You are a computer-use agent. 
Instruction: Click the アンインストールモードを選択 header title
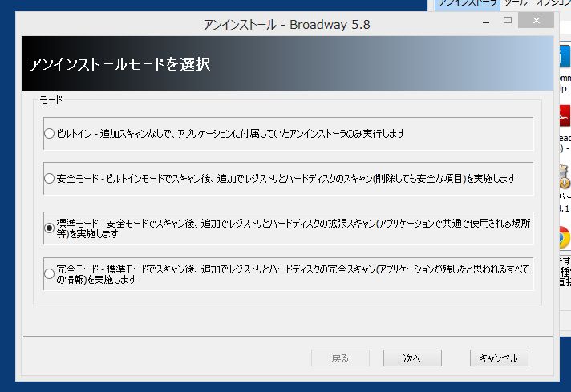pyautogui.click(x=119, y=64)
